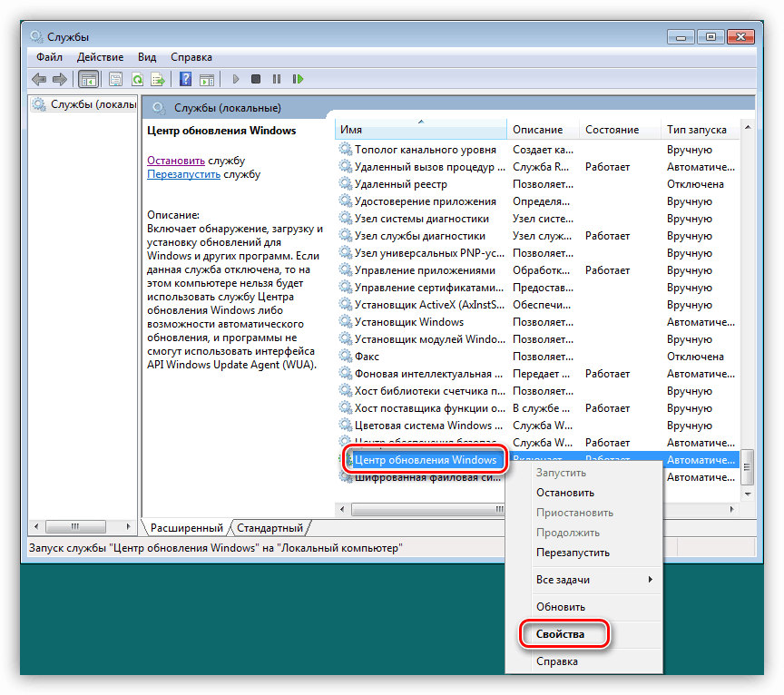Select the Установщик ActiveX service
784x695 pixels.
coord(537,305)
